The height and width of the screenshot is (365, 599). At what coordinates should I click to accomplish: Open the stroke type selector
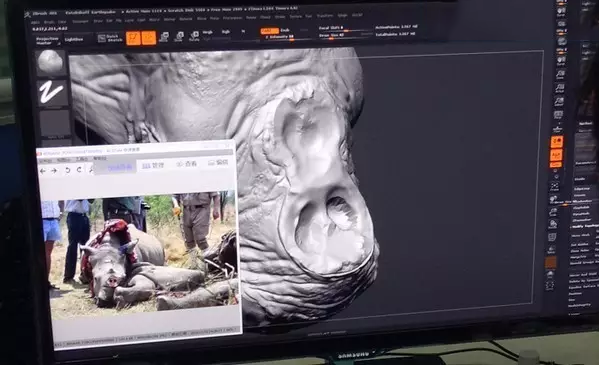[52, 93]
